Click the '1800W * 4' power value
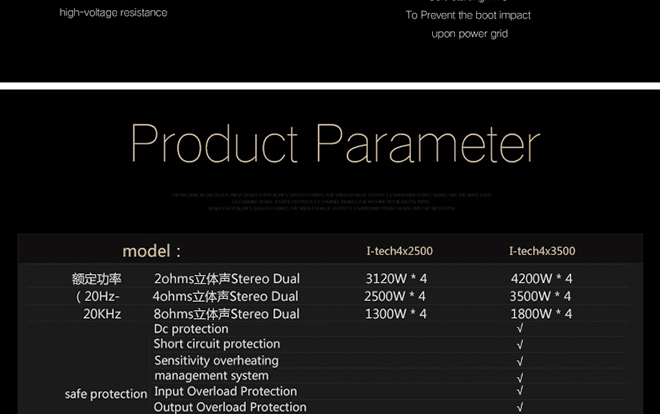660x414 pixels. 541,314
